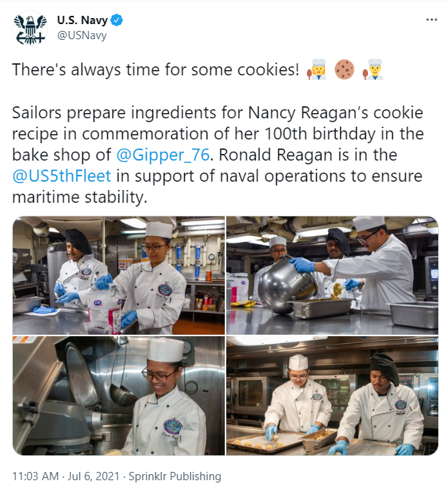Open photo of sailor tipping mixing bowl
Viewport: 448px width, 490px height.
[333, 275]
